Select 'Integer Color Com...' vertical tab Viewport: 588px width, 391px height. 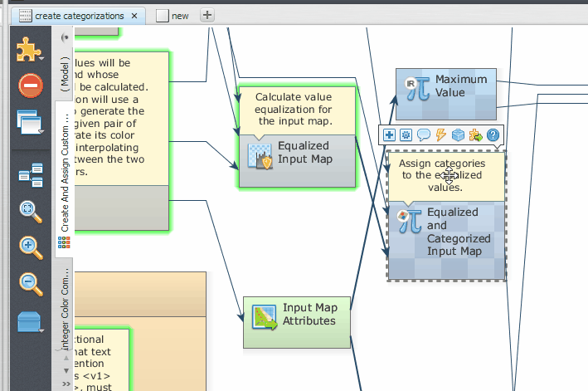[x=65, y=305]
